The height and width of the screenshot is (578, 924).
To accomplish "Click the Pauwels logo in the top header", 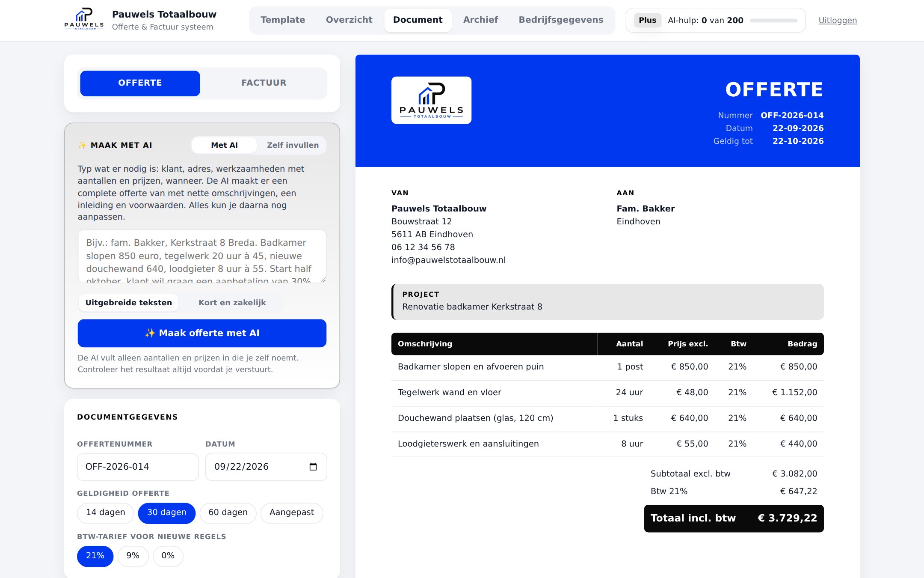I will tap(84, 19).
